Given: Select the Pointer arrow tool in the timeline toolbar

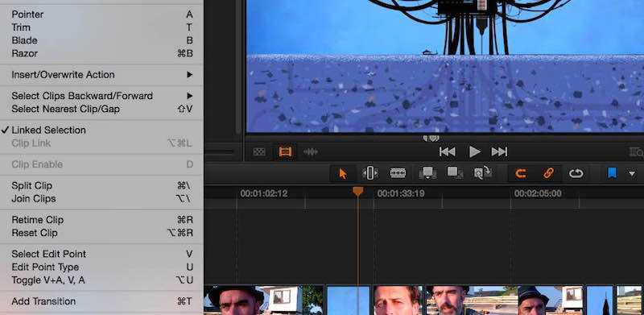Looking at the screenshot, I should tap(343, 173).
